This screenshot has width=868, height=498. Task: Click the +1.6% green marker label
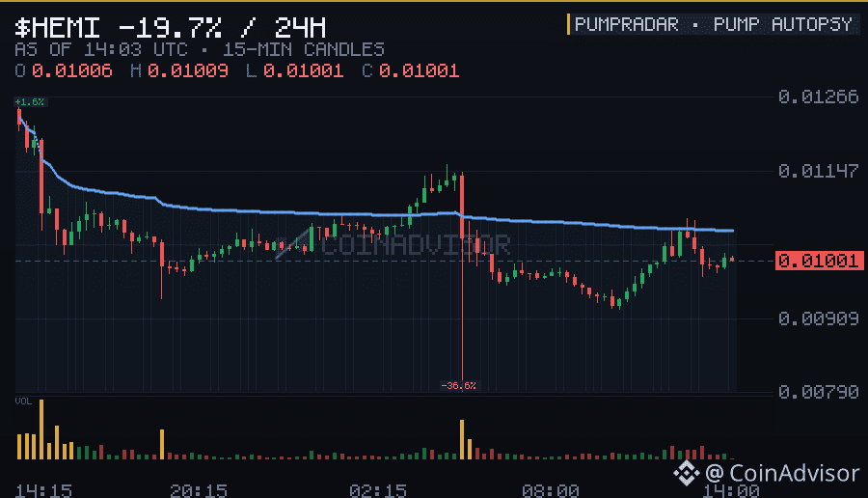coord(30,102)
